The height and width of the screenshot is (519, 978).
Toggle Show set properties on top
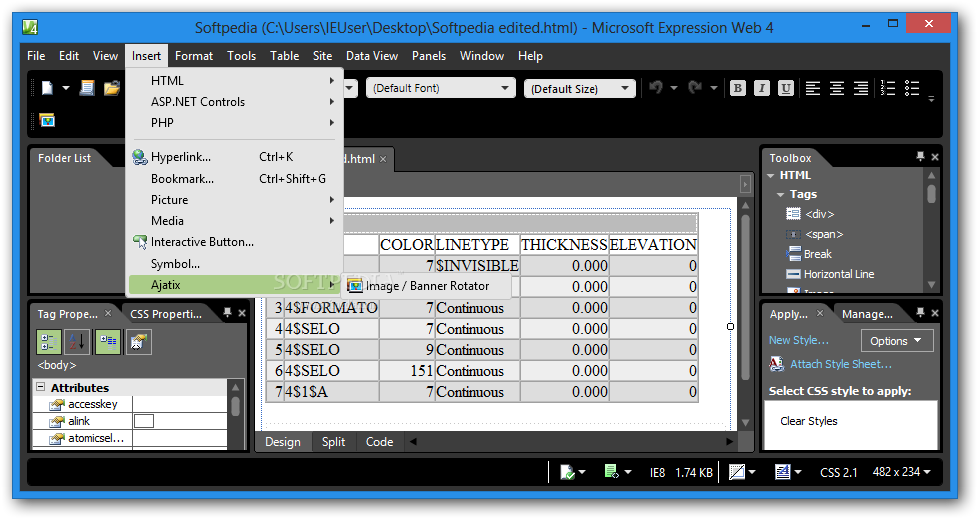[108, 341]
